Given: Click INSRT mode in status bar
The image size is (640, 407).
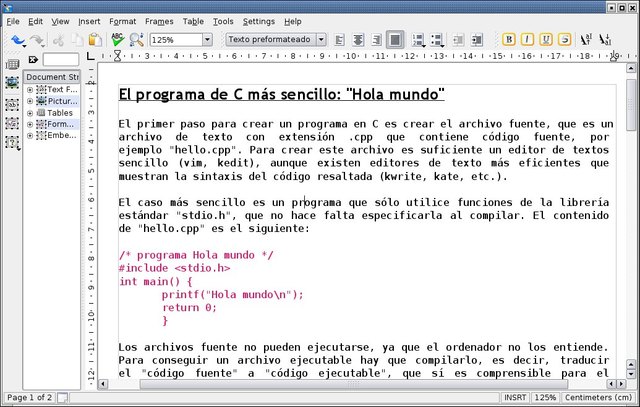Looking at the screenshot, I should tap(515, 398).
